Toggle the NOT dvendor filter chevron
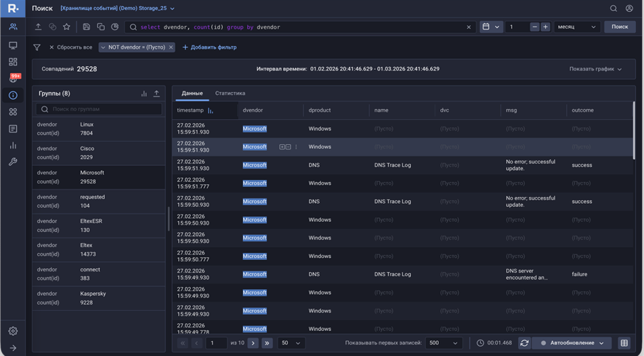644x356 pixels. tap(104, 47)
